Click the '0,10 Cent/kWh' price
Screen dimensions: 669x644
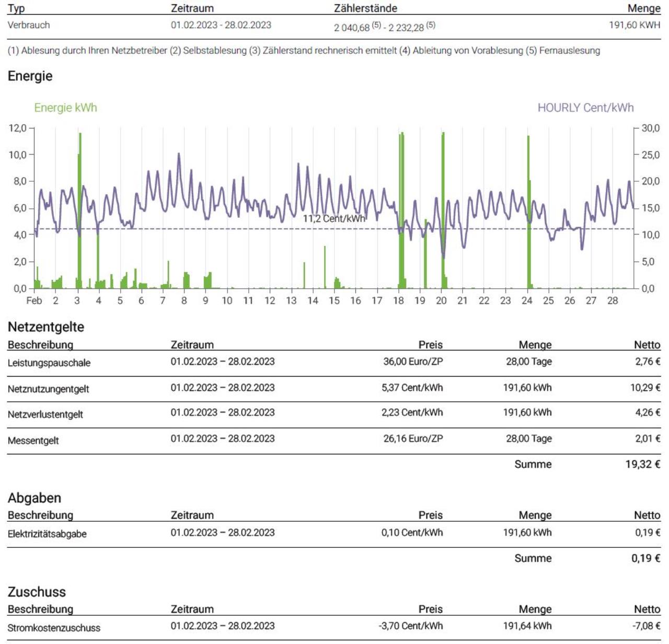(x=412, y=532)
